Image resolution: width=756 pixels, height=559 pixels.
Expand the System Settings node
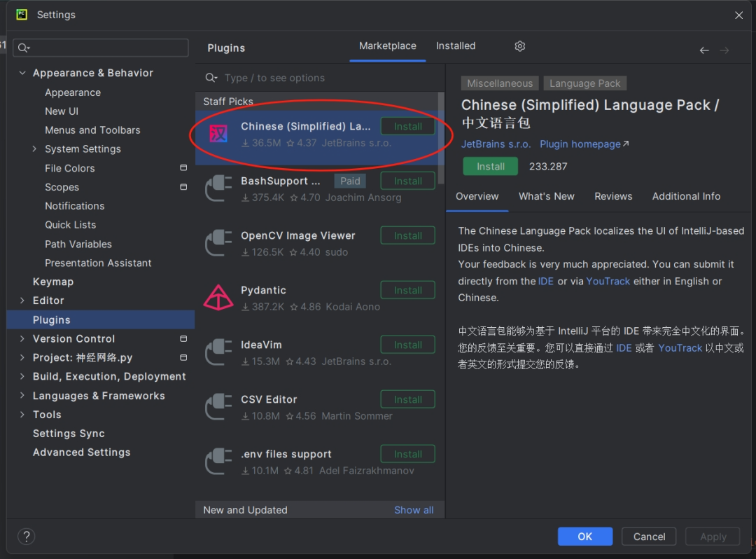34,149
